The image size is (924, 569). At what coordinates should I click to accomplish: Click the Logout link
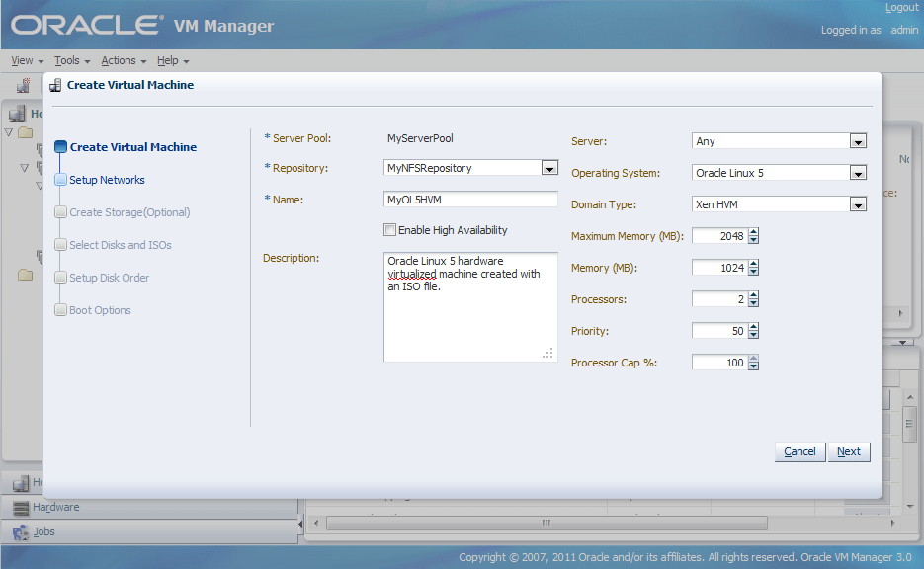click(901, 8)
